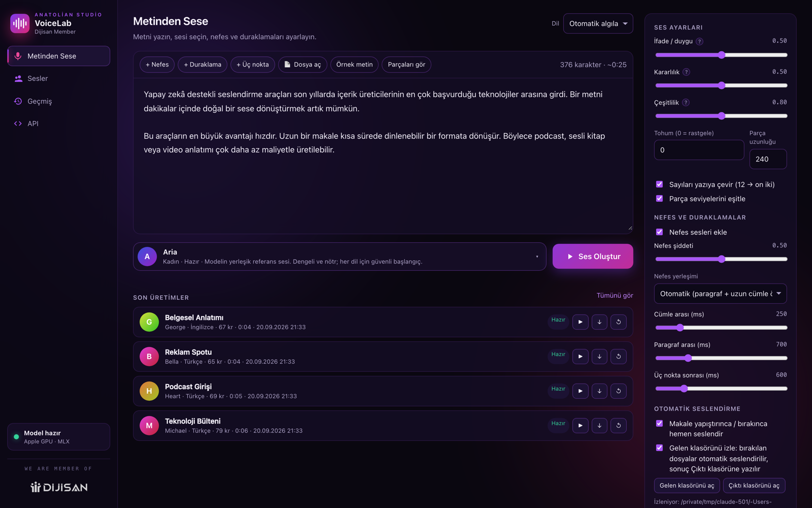Click the Ses Oluştur button

pyautogui.click(x=592, y=257)
